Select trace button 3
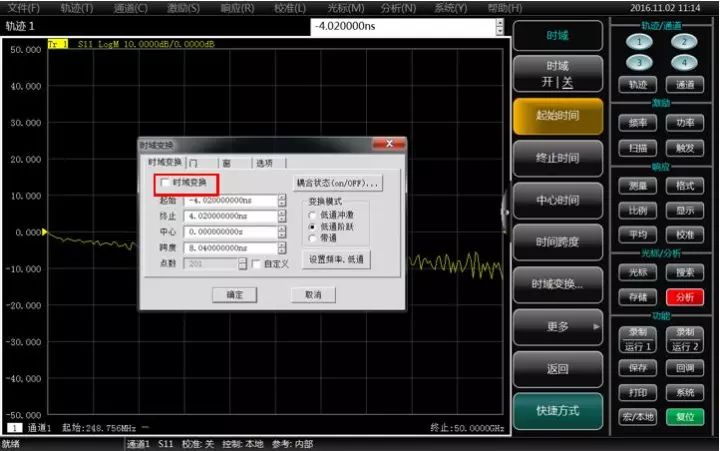This screenshot has height=451, width=720. tap(639, 62)
